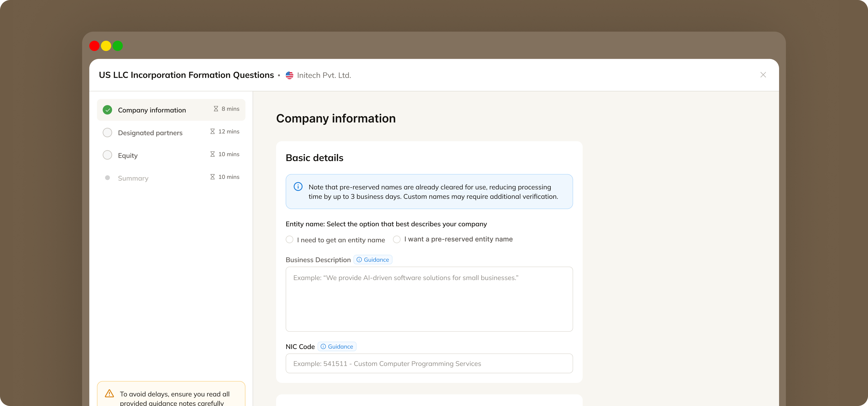Click the 'US LLC Incorporation Formation Questions' title
Screen dimensions: 868x406
tap(186, 75)
